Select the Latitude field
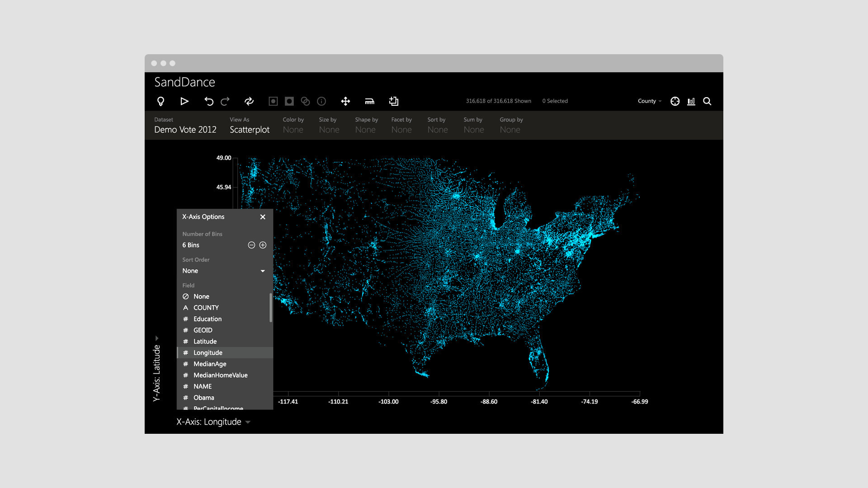The width and height of the screenshot is (868, 488). click(x=224, y=342)
